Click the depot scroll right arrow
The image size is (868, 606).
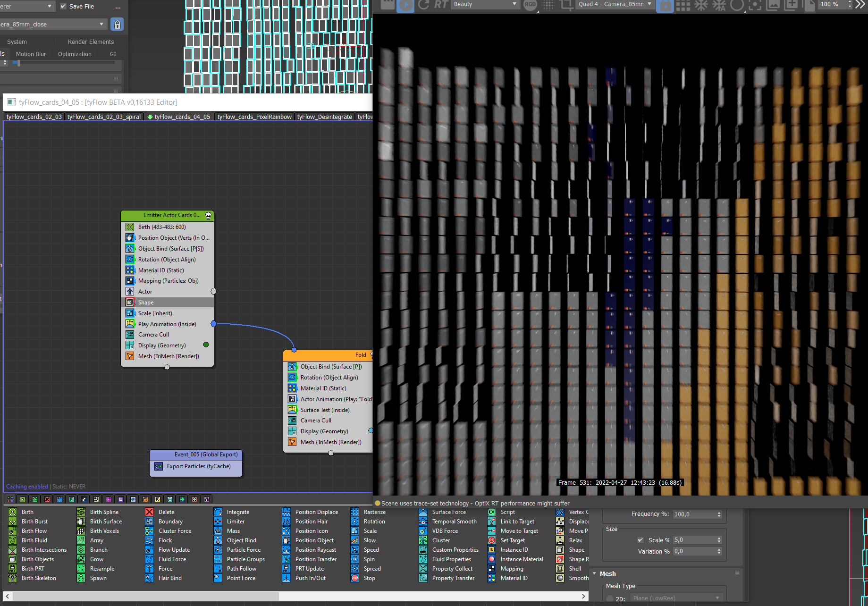click(583, 597)
